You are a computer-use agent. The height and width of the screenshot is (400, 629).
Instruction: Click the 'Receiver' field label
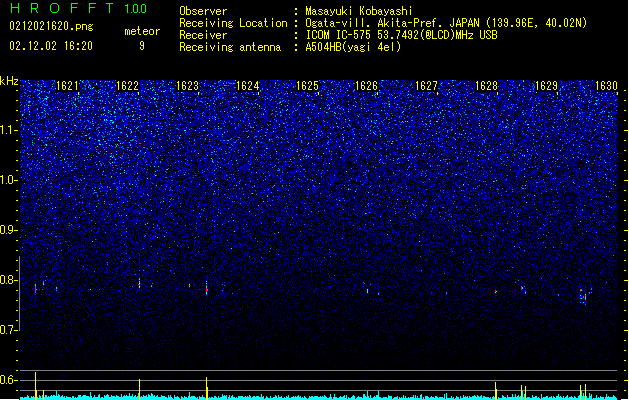coord(203,35)
